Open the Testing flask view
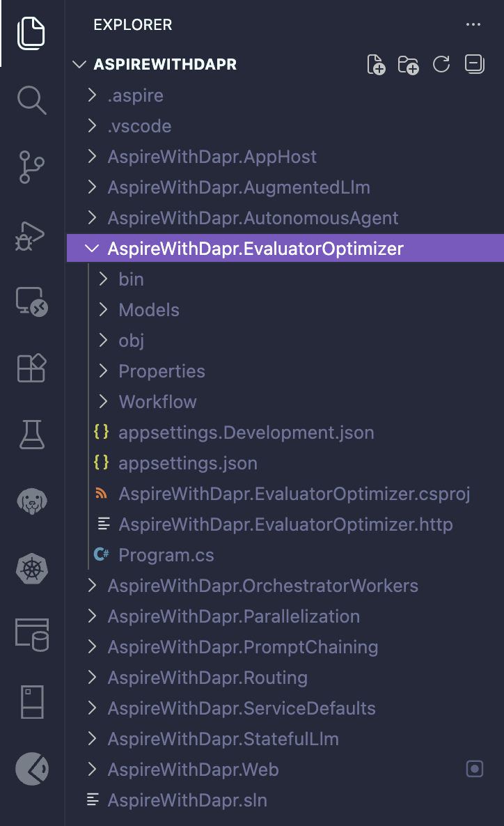This screenshot has height=826, width=504. click(31, 435)
